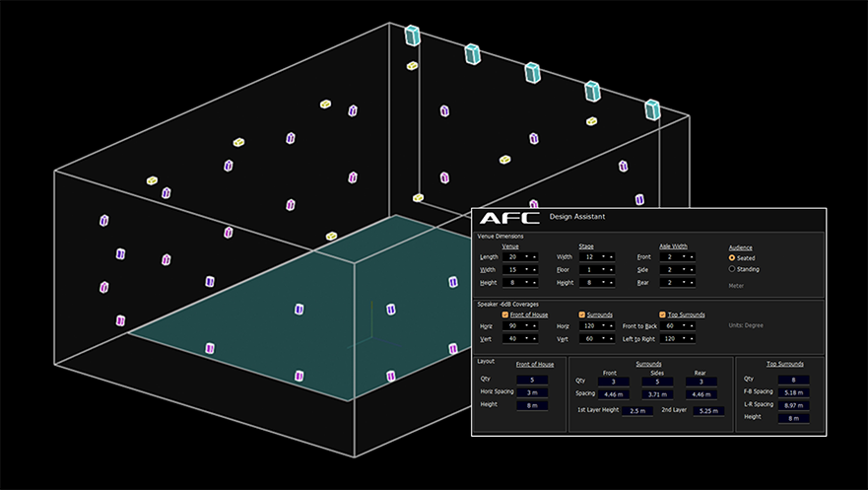Viewport: 868px width, 490px height.
Task: Toggle the Surrounds coverage checkbox
Action: (x=581, y=315)
